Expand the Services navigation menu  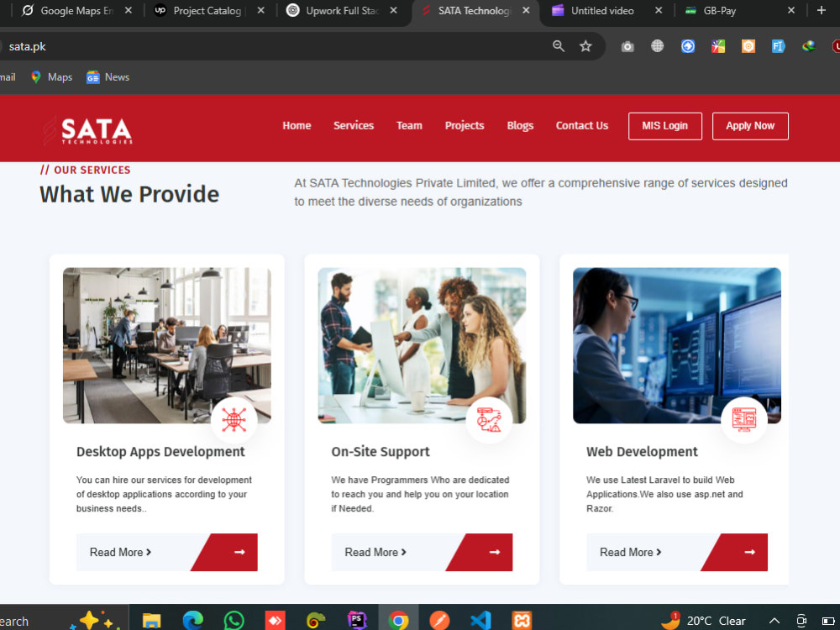point(354,125)
